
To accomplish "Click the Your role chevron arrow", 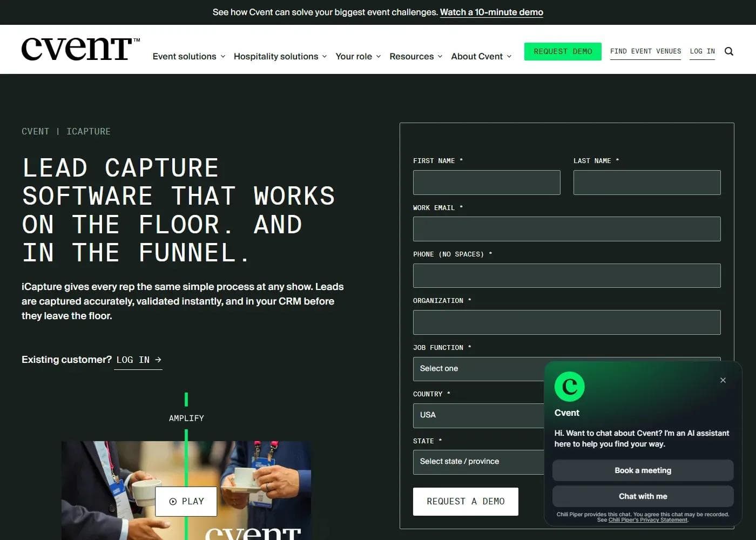I will tap(379, 57).
